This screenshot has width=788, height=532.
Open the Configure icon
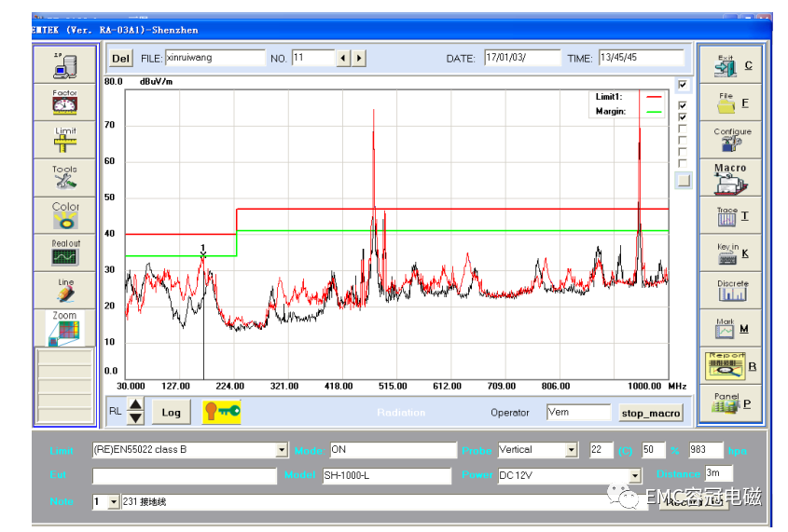click(x=731, y=141)
